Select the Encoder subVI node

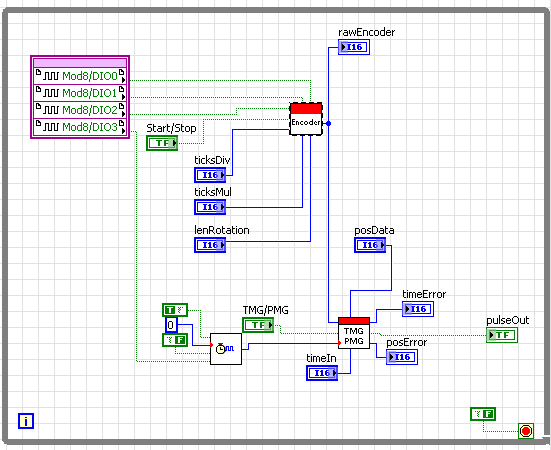pyautogui.click(x=306, y=119)
